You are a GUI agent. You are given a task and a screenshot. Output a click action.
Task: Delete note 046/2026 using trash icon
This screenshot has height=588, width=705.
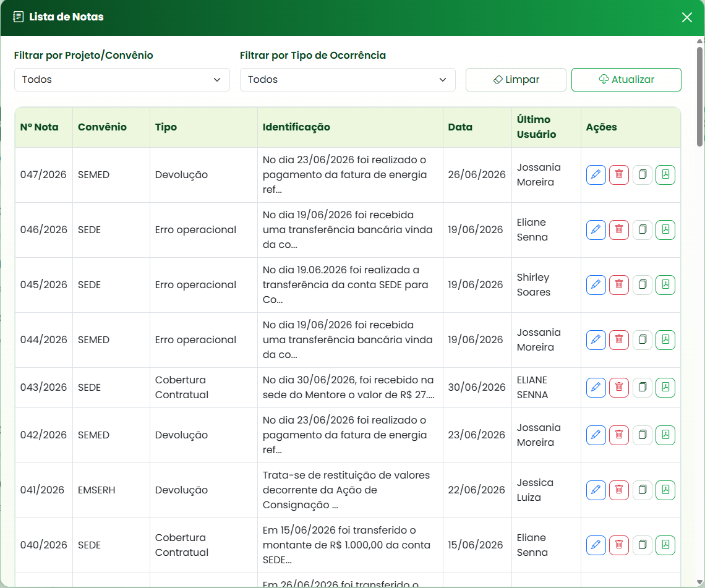[619, 230]
